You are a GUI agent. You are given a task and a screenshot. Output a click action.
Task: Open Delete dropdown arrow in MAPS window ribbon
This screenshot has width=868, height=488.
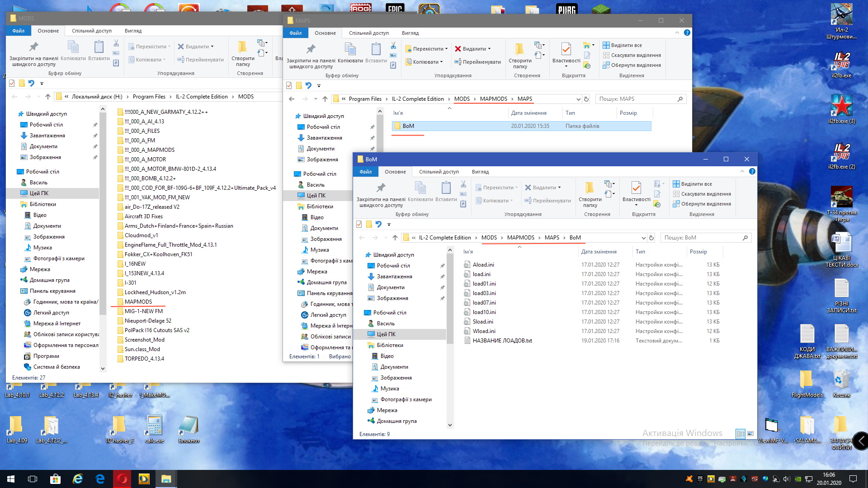[489, 49]
